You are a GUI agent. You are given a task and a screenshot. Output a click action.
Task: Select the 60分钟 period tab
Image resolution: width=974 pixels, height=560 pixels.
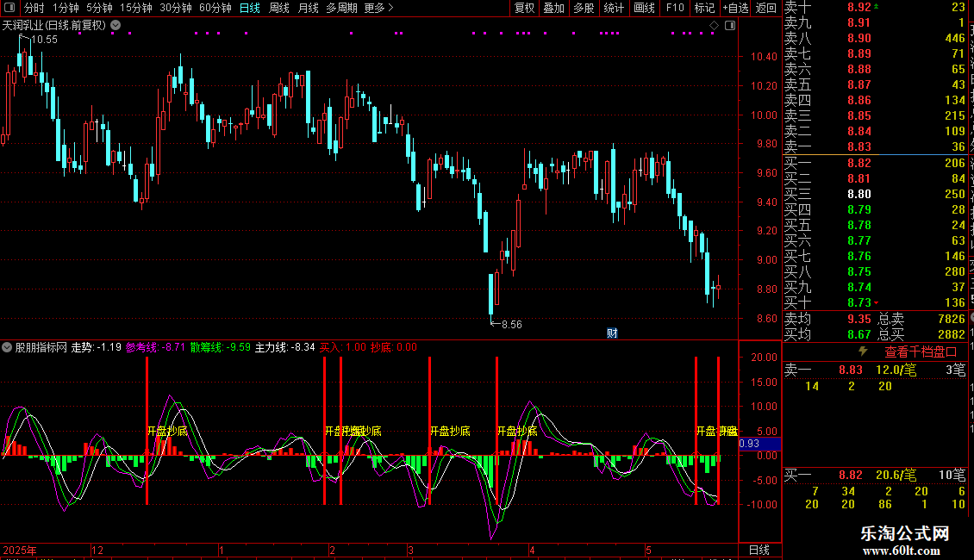click(x=215, y=8)
